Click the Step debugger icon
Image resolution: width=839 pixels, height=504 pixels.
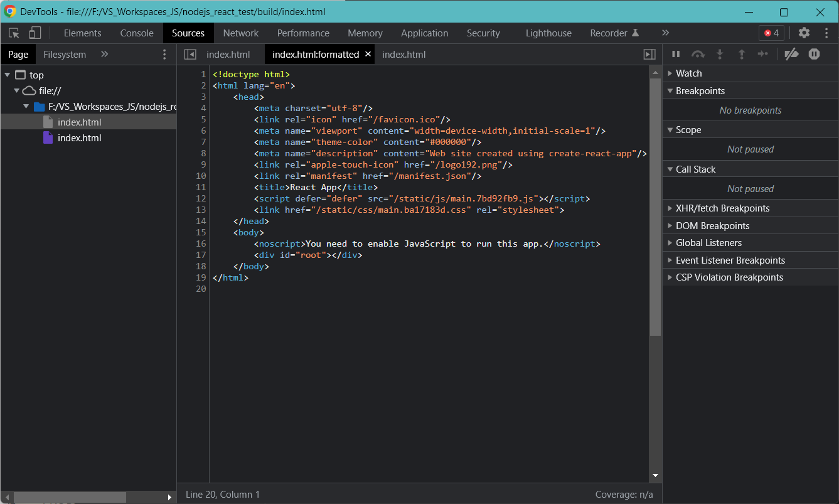tap(763, 55)
